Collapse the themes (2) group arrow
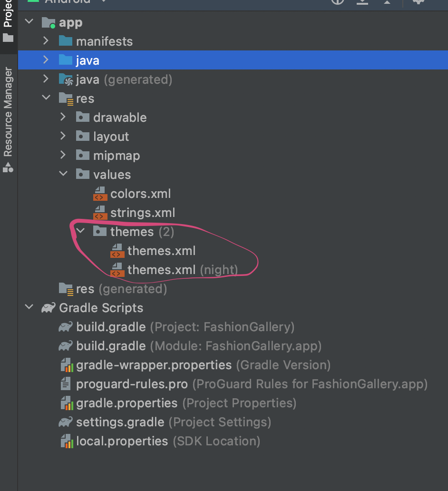The height and width of the screenshot is (491, 448). click(80, 232)
